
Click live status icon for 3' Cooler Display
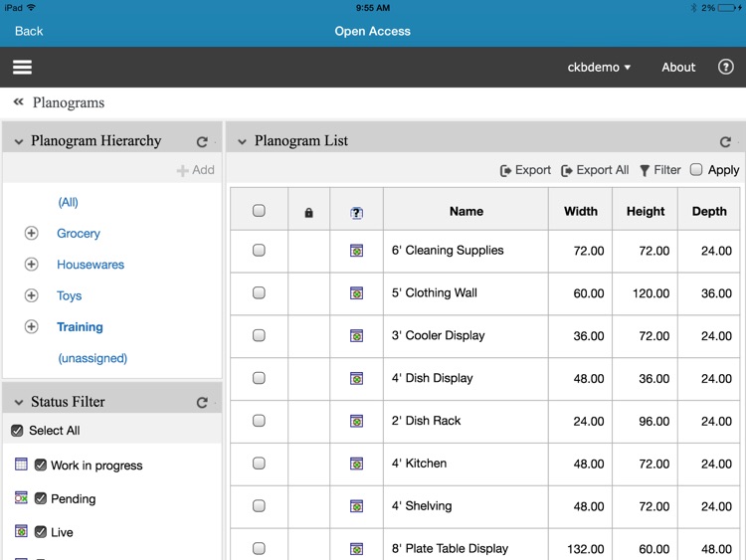point(356,336)
